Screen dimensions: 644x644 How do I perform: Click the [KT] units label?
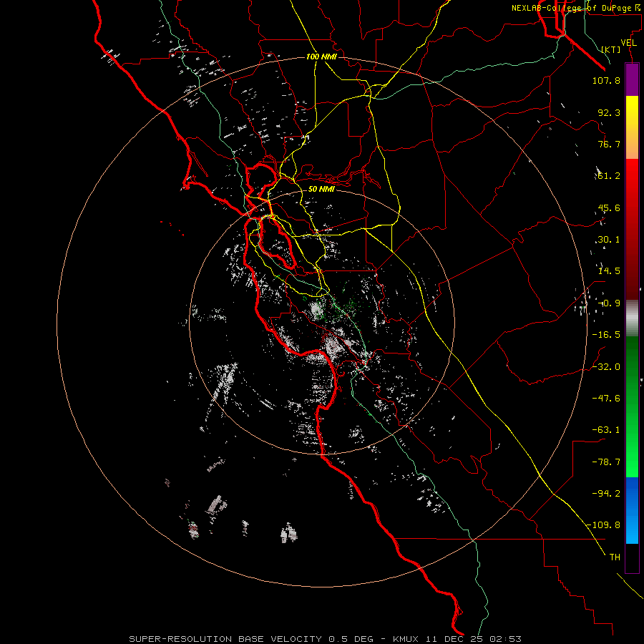611,49
